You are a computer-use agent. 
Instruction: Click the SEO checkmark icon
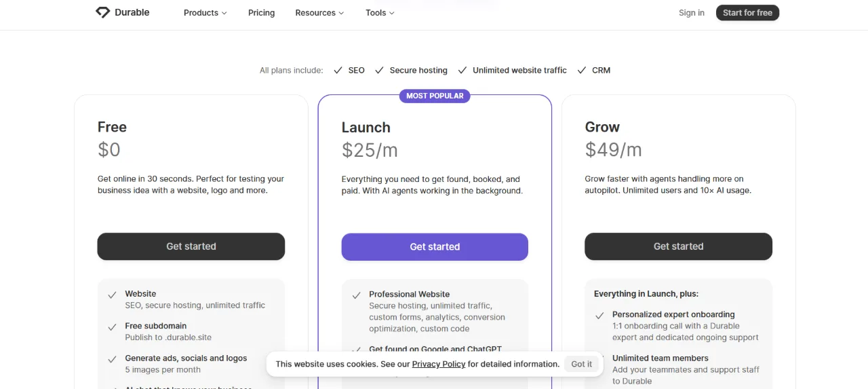[338, 70]
